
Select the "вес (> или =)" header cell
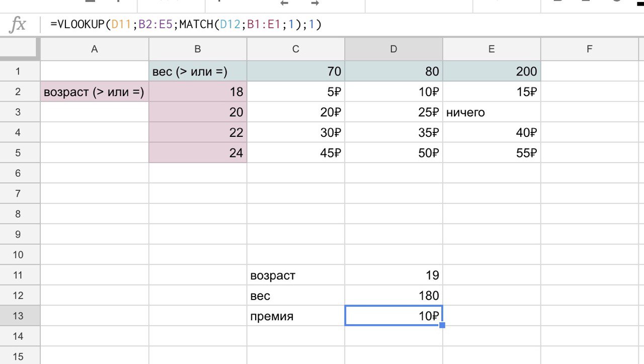pos(198,71)
